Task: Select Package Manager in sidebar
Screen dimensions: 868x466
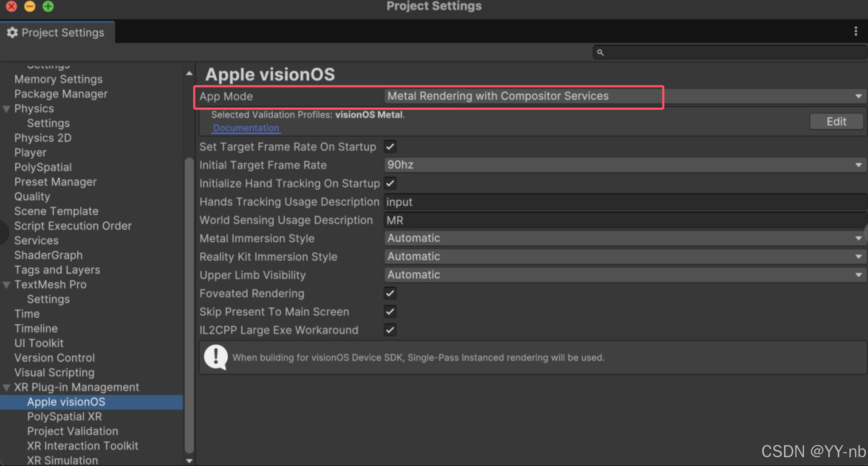Action: coord(61,94)
